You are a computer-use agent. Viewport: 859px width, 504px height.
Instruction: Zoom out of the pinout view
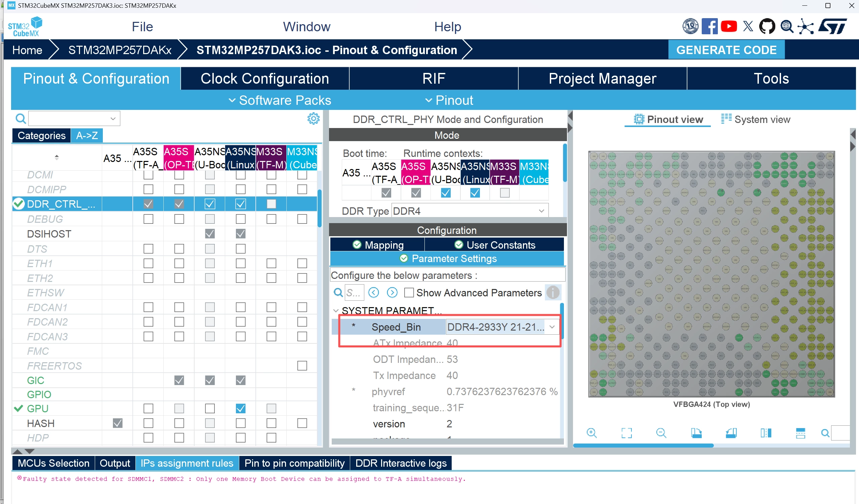coord(661,433)
